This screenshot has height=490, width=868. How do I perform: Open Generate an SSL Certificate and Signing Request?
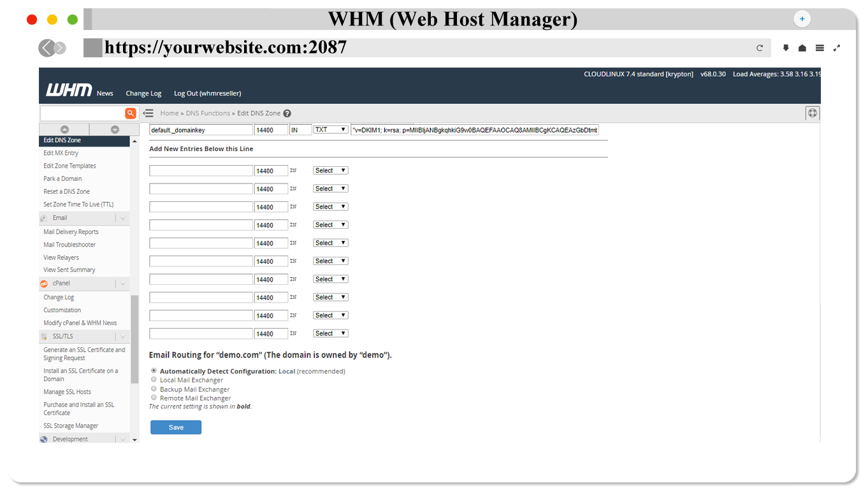tap(84, 354)
